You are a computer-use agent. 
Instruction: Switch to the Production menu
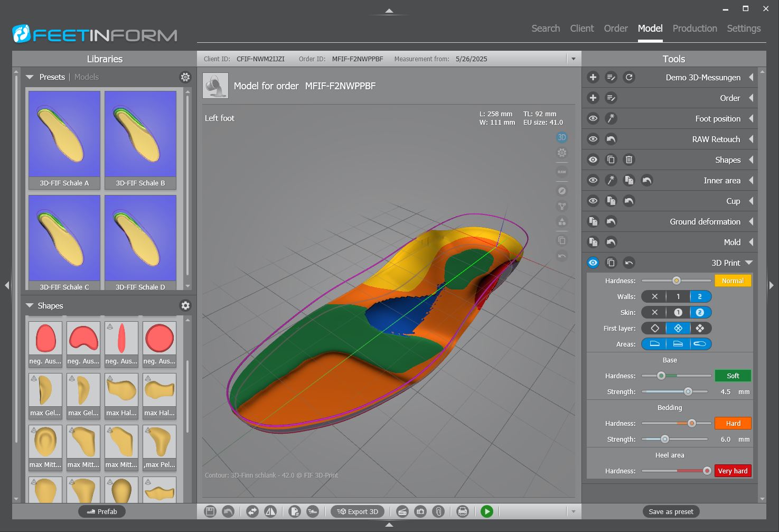(694, 29)
